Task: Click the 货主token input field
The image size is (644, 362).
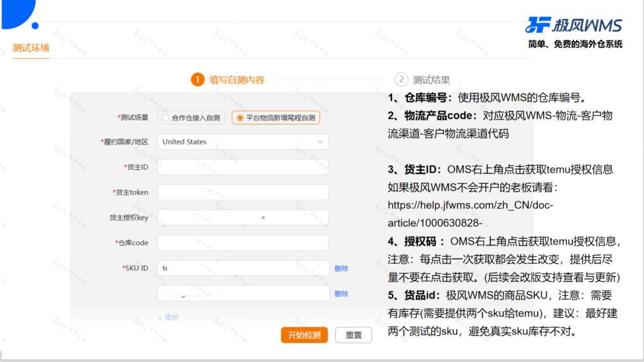Action: (x=243, y=192)
